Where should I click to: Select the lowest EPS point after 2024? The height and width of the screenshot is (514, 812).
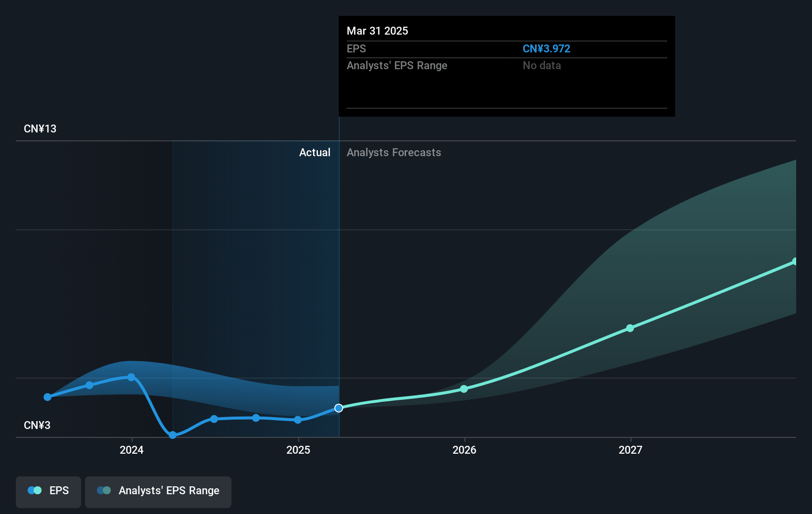point(173,435)
